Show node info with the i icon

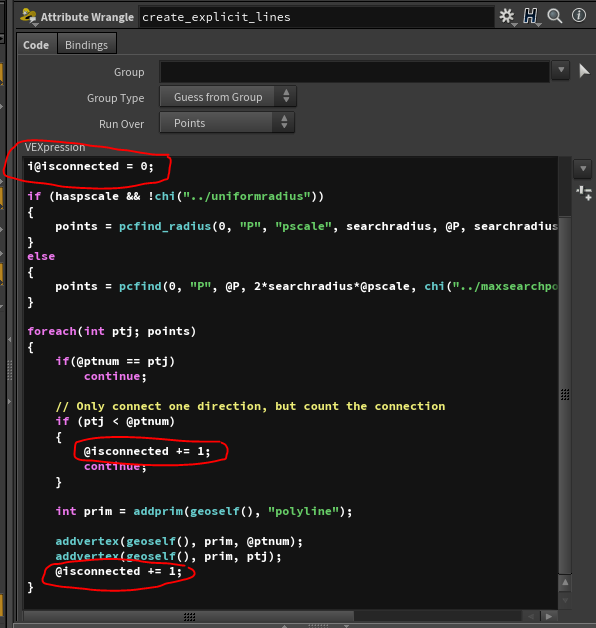[579, 16]
